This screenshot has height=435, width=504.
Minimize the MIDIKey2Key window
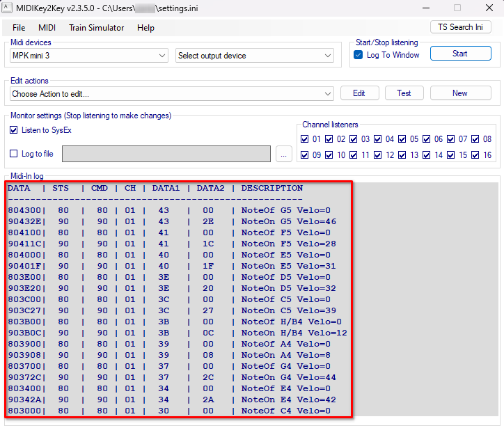426,8
